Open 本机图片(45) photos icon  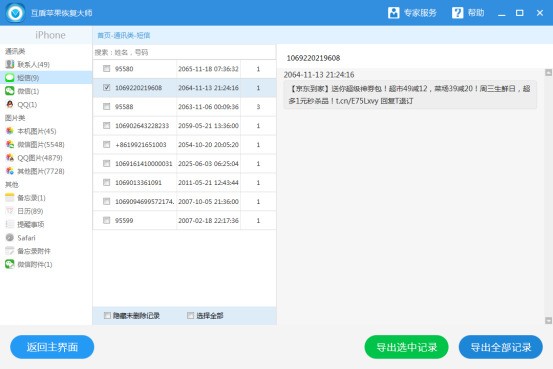click(10, 131)
